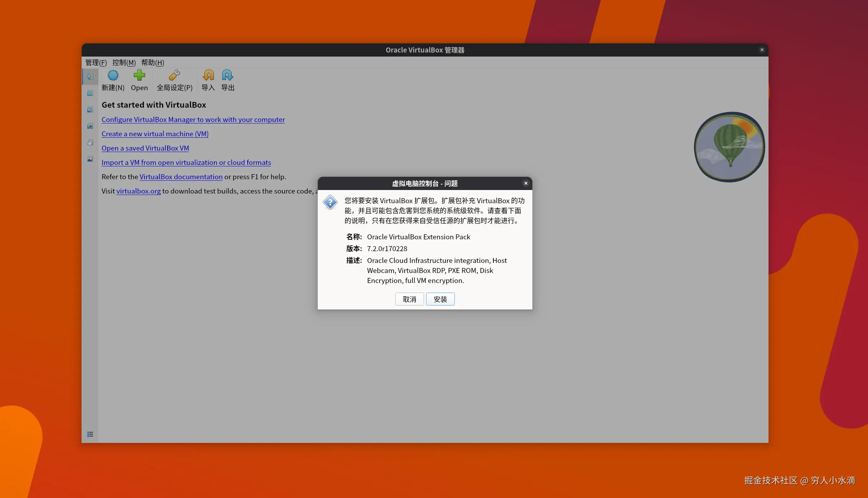Select the Extensions icon in left sidebar
868x498 pixels.
coord(90,109)
